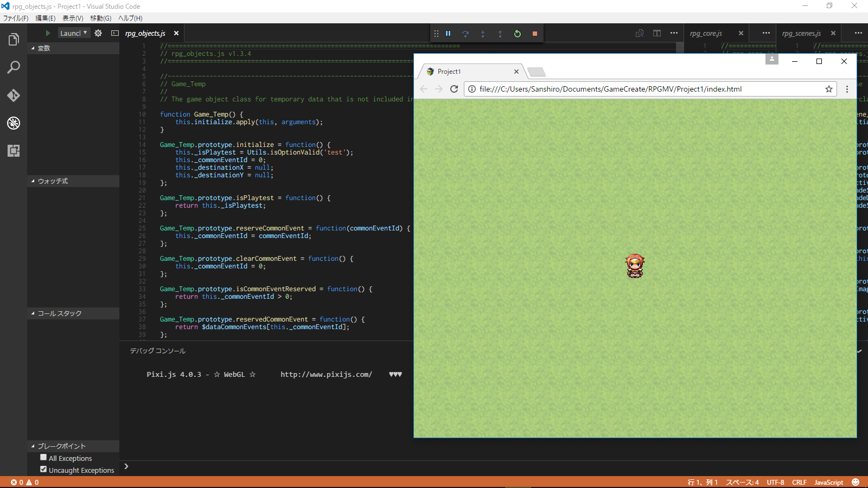The height and width of the screenshot is (488, 868).
Task: Change file encoding UTF-8
Action: [x=776, y=482]
